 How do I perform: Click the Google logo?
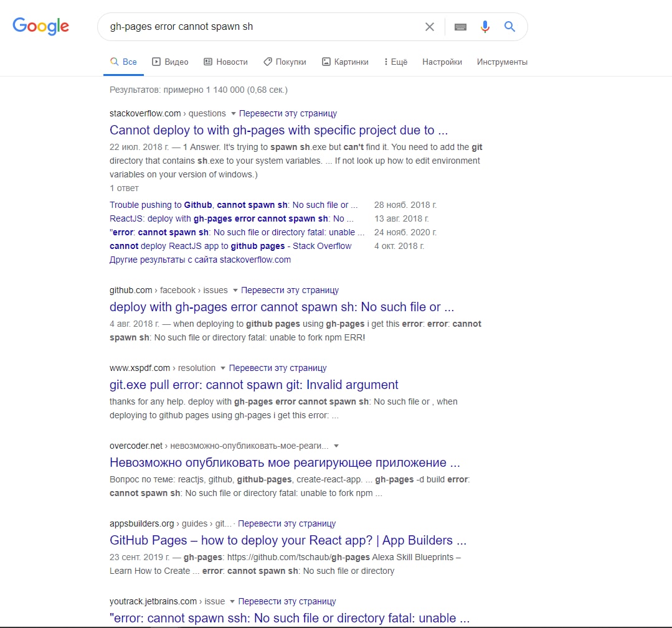coord(40,26)
